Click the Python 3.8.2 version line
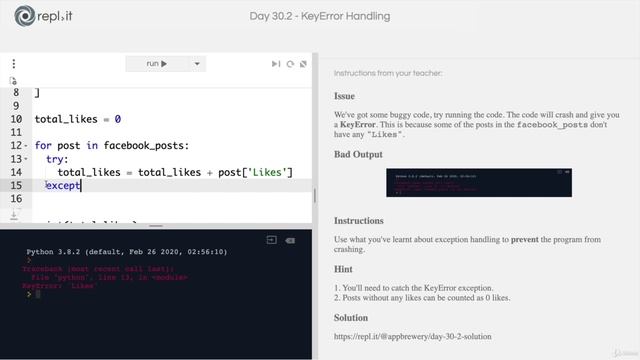 [x=127, y=252]
